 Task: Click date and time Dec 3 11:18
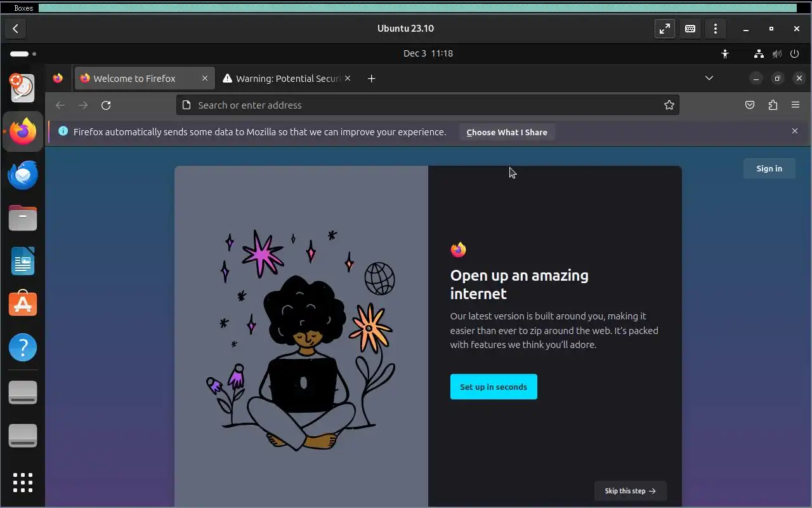pyautogui.click(x=428, y=53)
